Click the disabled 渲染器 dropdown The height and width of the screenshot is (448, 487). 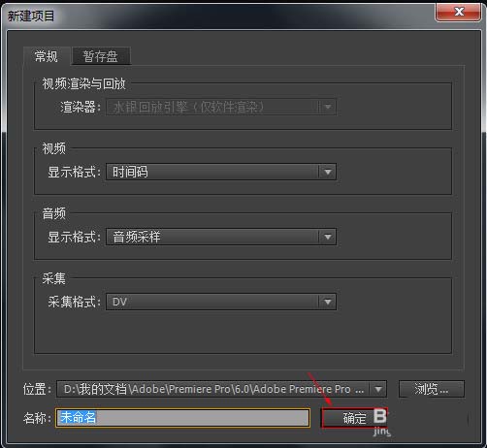221,107
